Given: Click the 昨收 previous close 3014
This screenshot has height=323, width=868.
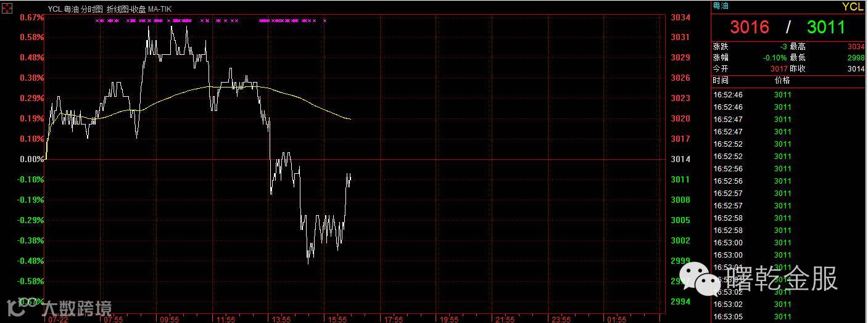Looking at the screenshot, I should coord(856,69).
